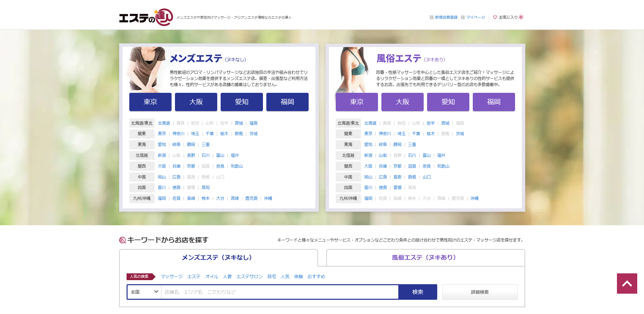Click the scroll-to-top arrow button

(x=627, y=284)
